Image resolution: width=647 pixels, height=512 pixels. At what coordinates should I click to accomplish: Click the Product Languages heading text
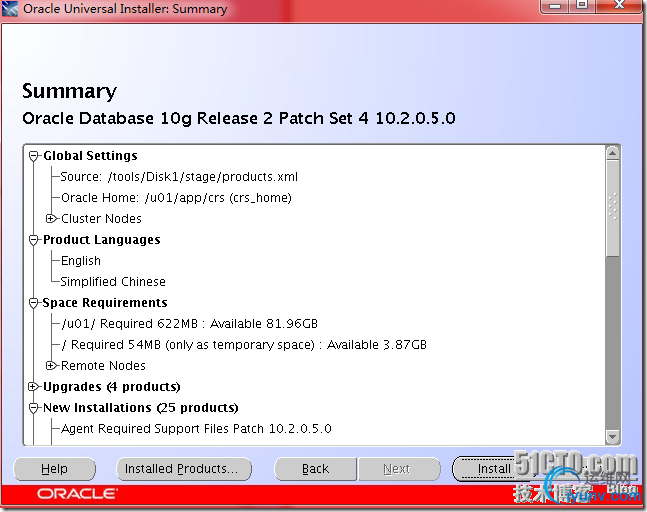coord(102,240)
